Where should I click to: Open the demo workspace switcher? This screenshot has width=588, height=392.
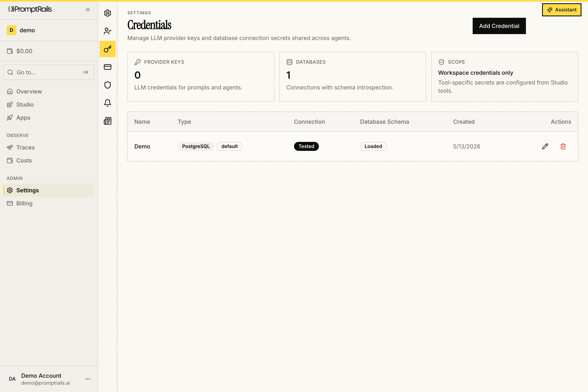pos(49,30)
